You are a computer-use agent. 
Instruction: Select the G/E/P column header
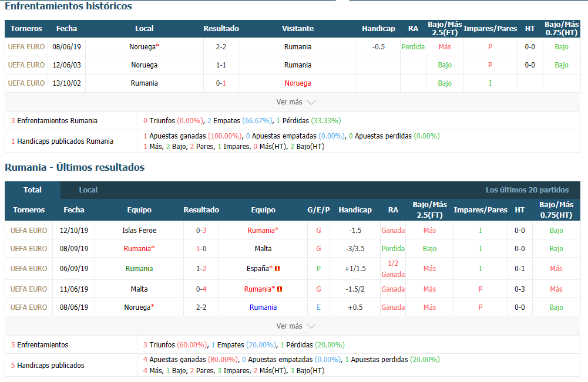coord(318,209)
